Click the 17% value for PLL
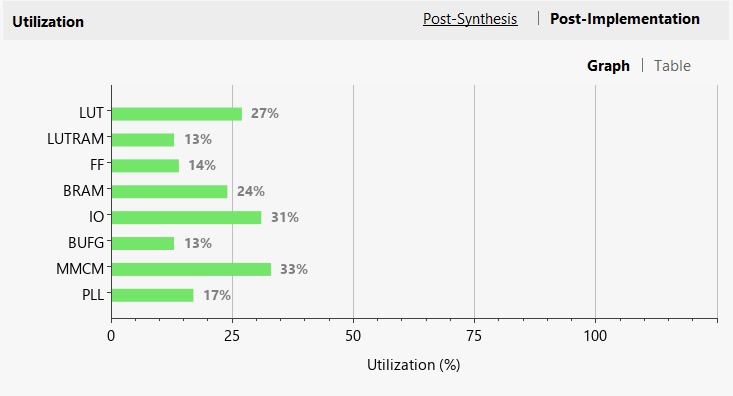This screenshot has height=396, width=733. (217, 295)
